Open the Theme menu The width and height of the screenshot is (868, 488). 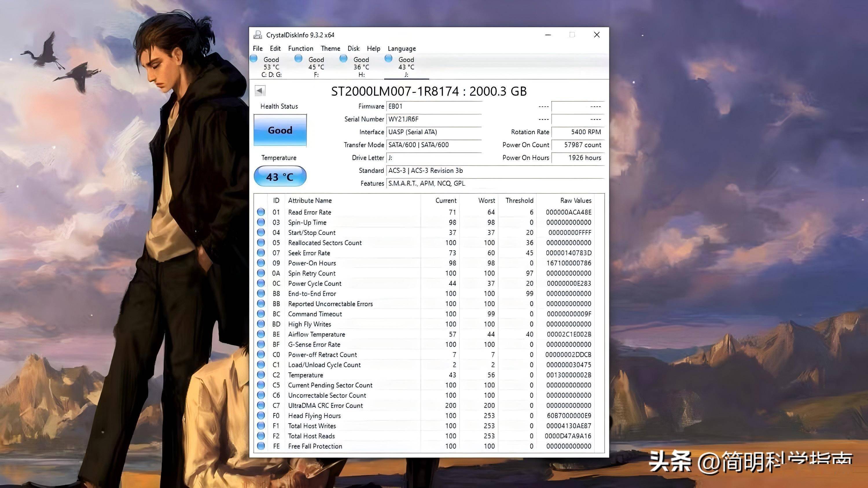(330, 49)
